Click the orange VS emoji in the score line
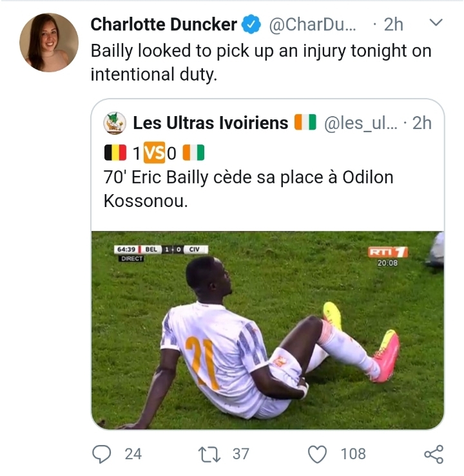 click(x=154, y=153)
